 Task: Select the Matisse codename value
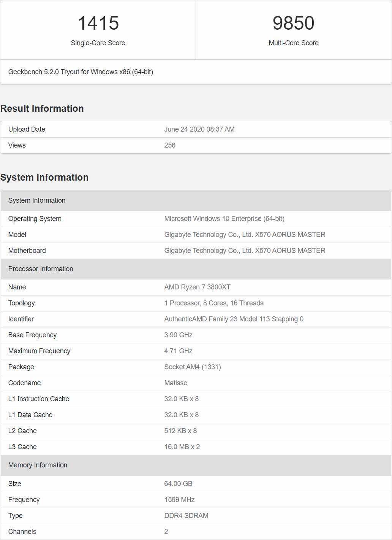tap(176, 383)
